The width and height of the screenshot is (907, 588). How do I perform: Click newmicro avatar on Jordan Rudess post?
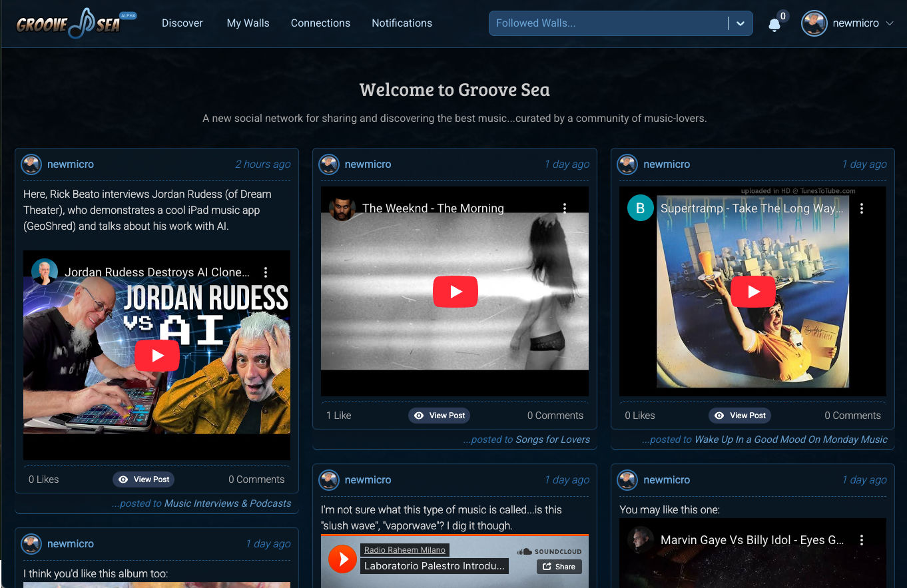(x=31, y=164)
